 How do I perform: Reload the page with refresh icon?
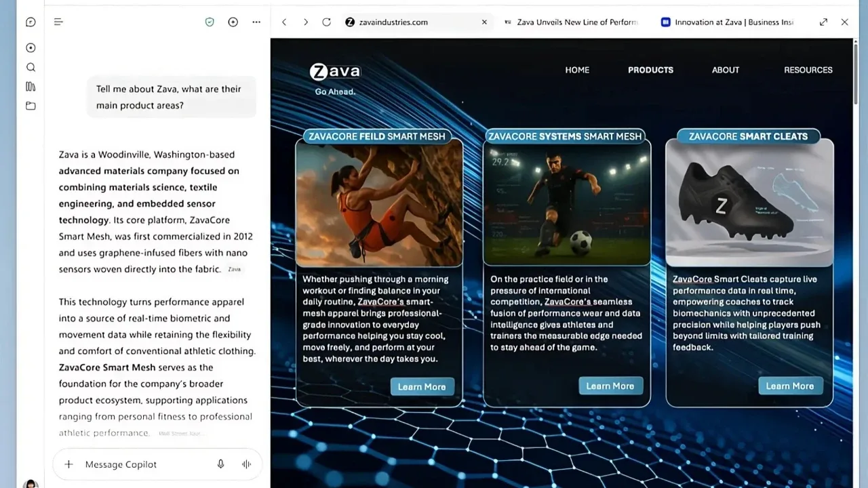pyautogui.click(x=326, y=22)
